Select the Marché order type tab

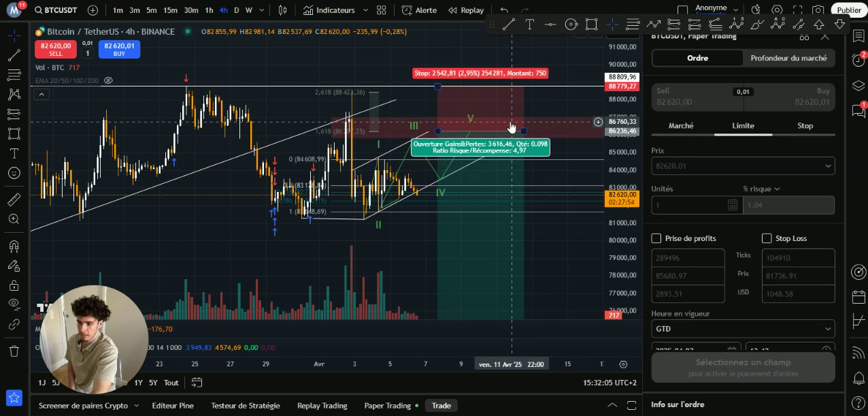(x=681, y=125)
